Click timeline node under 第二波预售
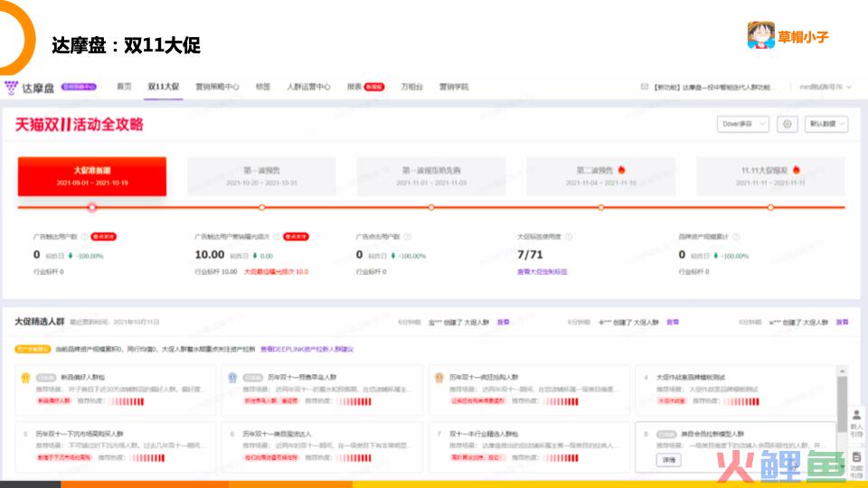 click(x=600, y=208)
